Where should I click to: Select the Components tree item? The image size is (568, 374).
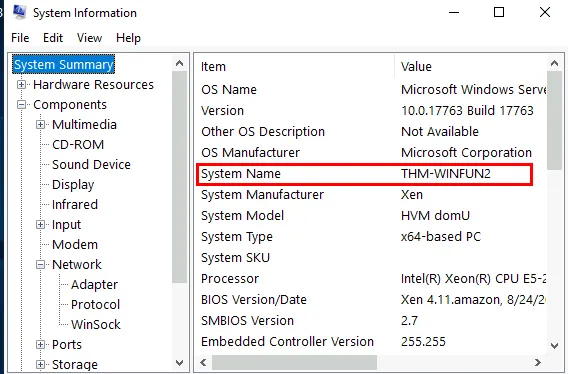(70, 105)
